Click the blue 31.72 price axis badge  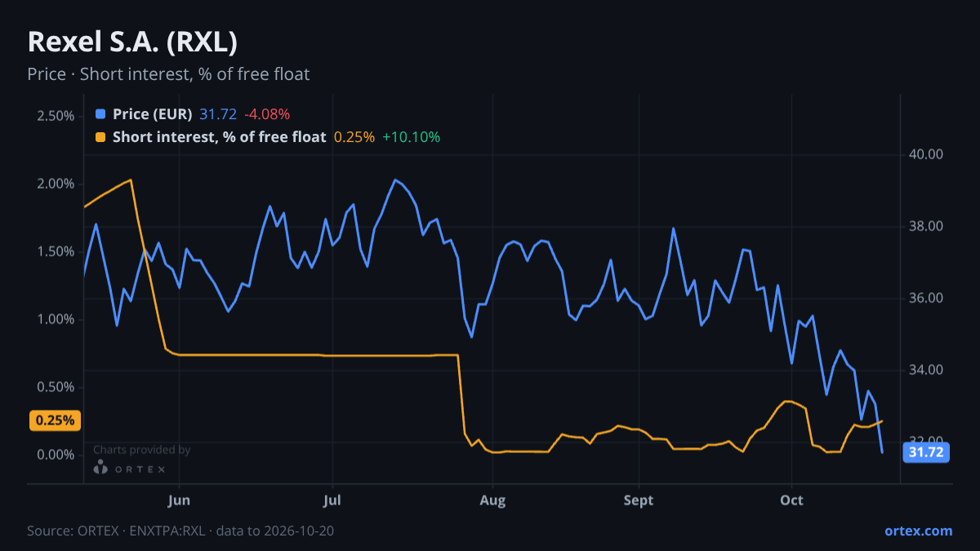[925, 452]
